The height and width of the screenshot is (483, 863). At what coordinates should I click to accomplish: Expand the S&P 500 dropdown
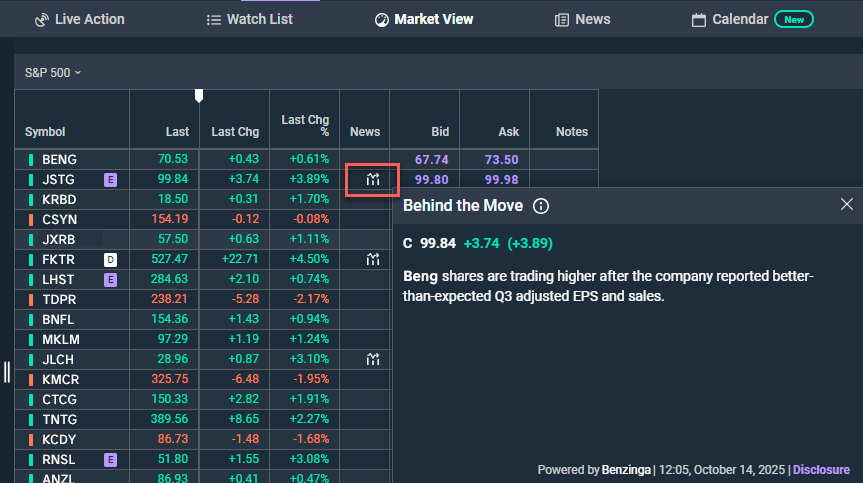pos(53,72)
